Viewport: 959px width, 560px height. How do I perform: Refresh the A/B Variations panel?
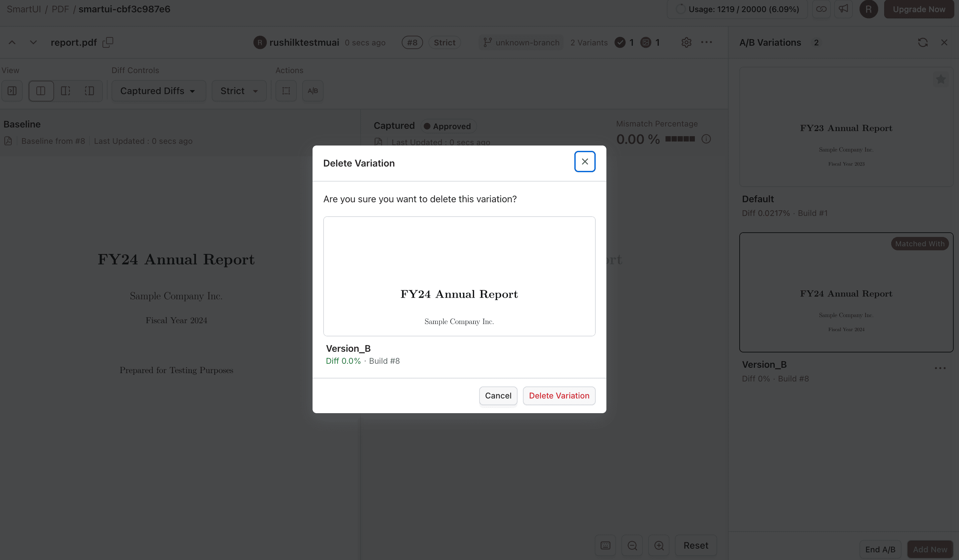click(923, 42)
